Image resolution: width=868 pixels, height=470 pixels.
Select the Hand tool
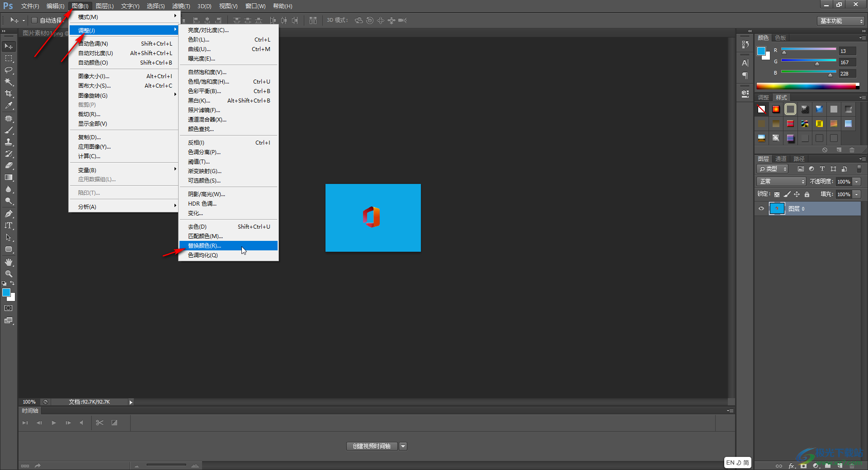pos(9,262)
